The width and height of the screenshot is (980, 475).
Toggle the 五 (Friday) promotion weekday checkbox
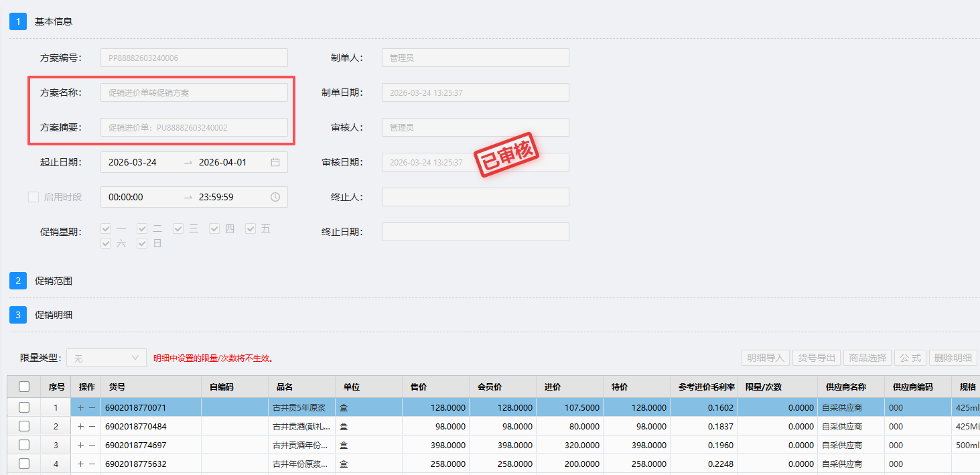(x=251, y=229)
